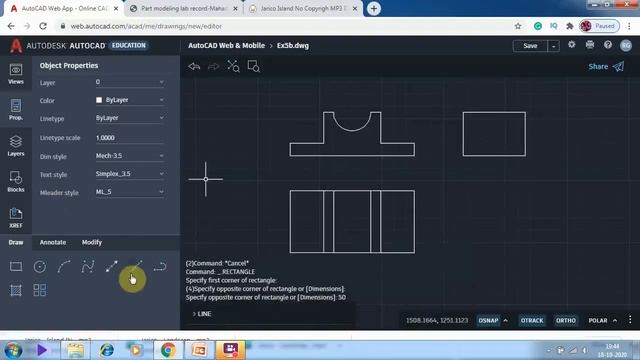Switch to the Modify tab

92,242
